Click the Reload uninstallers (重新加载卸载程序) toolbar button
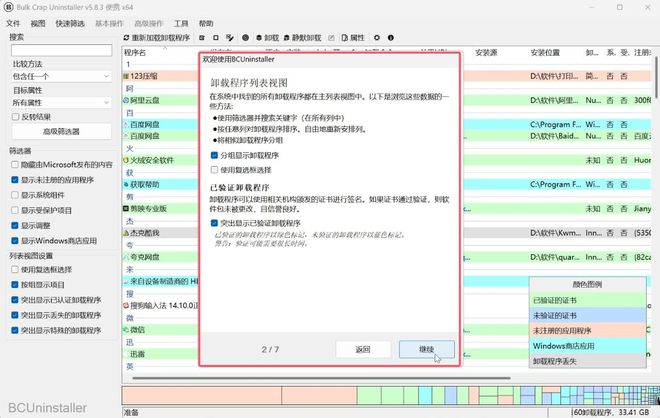This screenshot has height=418, width=660. [157, 38]
